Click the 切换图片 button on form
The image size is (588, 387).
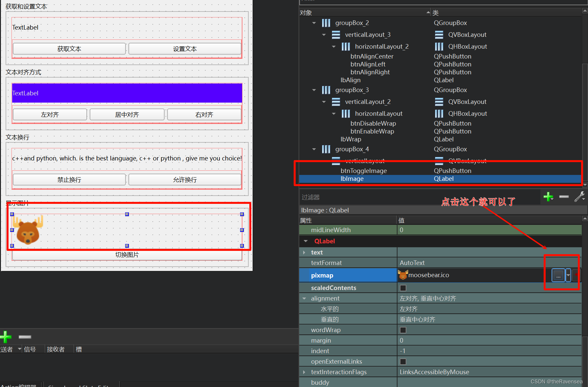[x=127, y=255]
